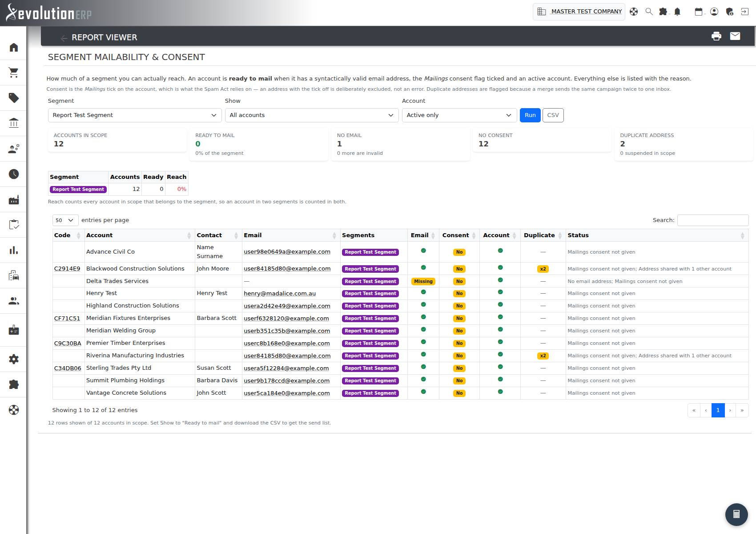Screen dimensions: 756x534
Task: Change the entries per page selector
Action: (65, 220)
